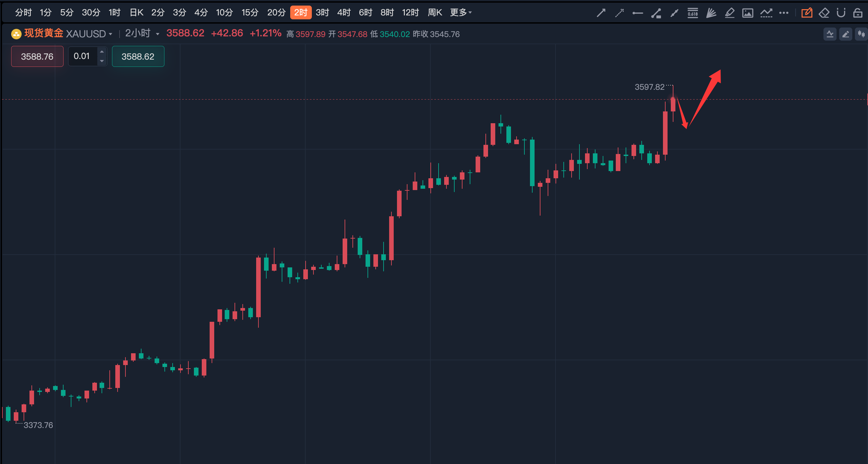Image resolution: width=868 pixels, height=464 pixels.
Task: Select the 0.618 Fibonacci retracement tool
Action: pyautogui.click(x=693, y=13)
